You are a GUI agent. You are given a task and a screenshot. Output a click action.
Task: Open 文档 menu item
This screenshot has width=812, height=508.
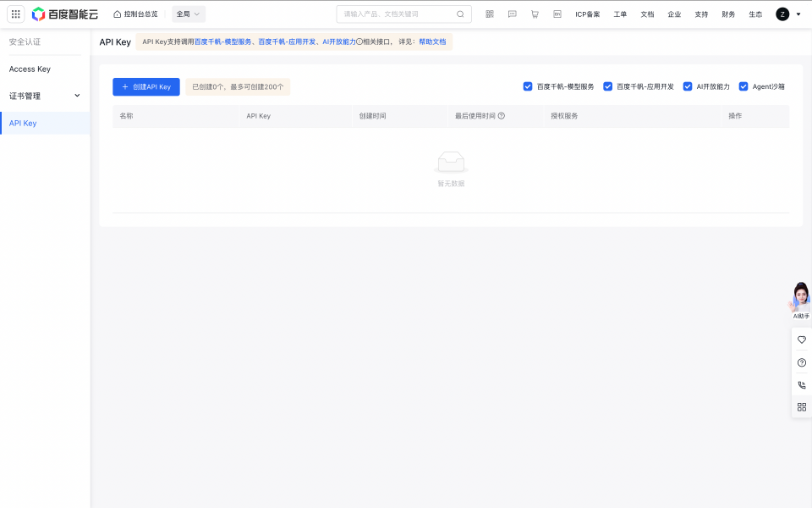pyautogui.click(x=647, y=14)
